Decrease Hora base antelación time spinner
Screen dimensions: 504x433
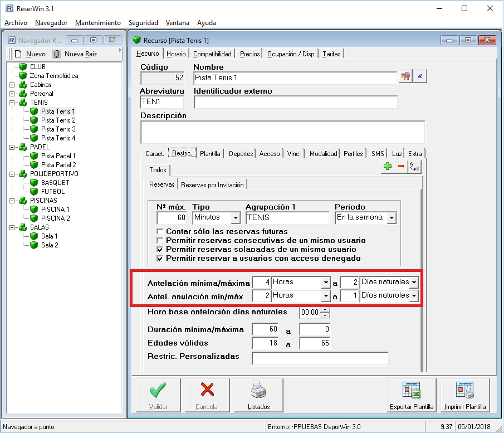coord(325,315)
